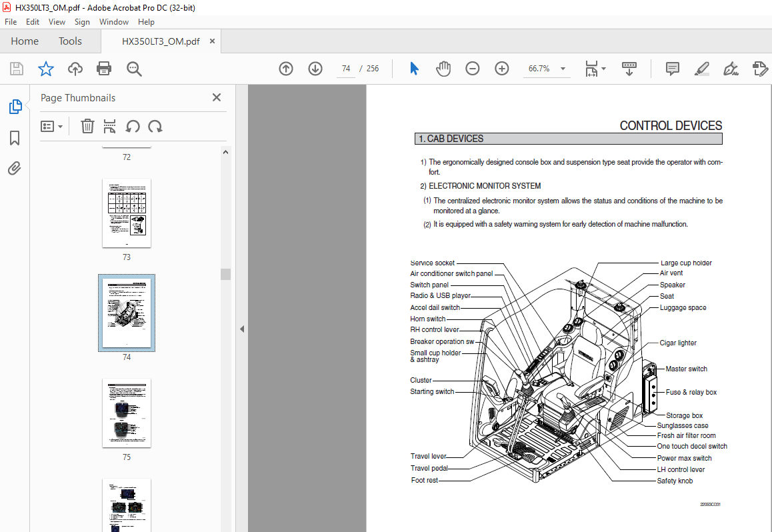Zoom out with the minus icon
This screenshot has height=532, width=772.
(x=472, y=69)
